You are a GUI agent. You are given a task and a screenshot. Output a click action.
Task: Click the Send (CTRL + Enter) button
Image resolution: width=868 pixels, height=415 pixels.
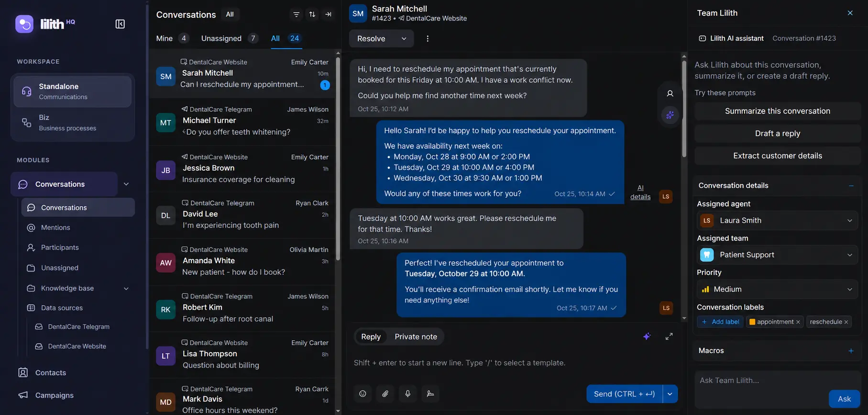pyautogui.click(x=624, y=393)
